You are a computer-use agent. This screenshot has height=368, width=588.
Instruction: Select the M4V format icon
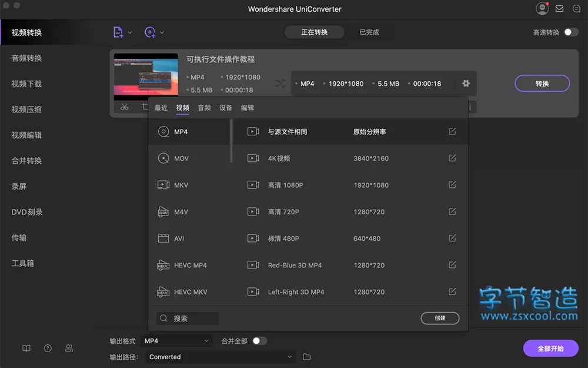point(163,212)
